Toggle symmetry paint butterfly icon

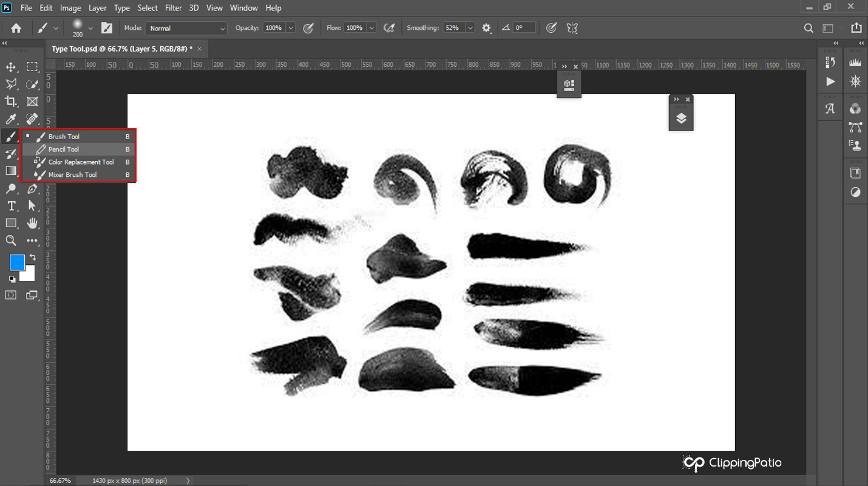pyautogui.click(x=571, y=28)
